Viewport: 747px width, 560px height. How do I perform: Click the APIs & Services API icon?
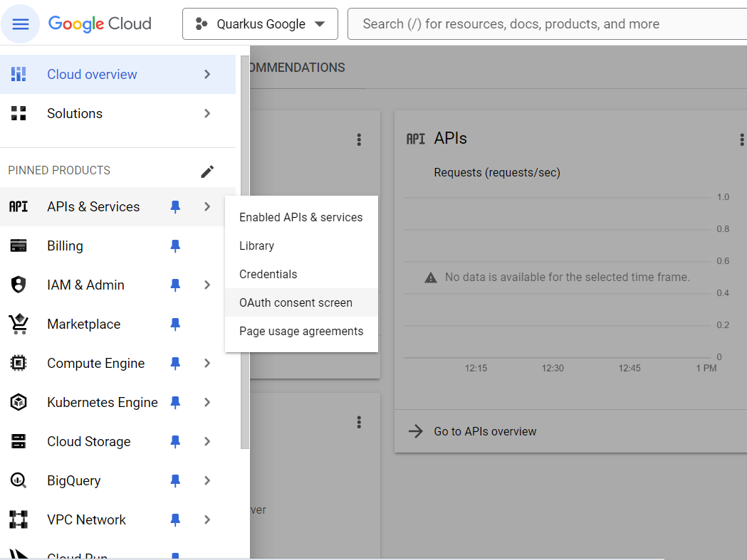pos(19,206)
